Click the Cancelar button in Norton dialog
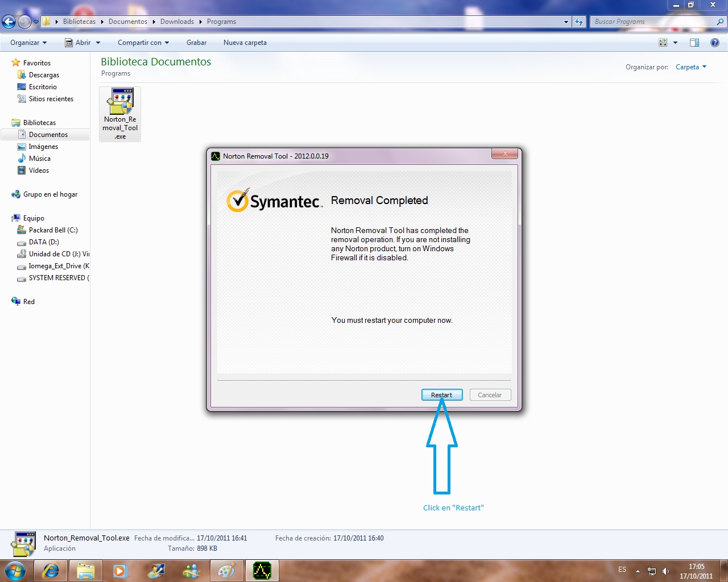This screenshot has height=582, width=728. click(490, 395)
